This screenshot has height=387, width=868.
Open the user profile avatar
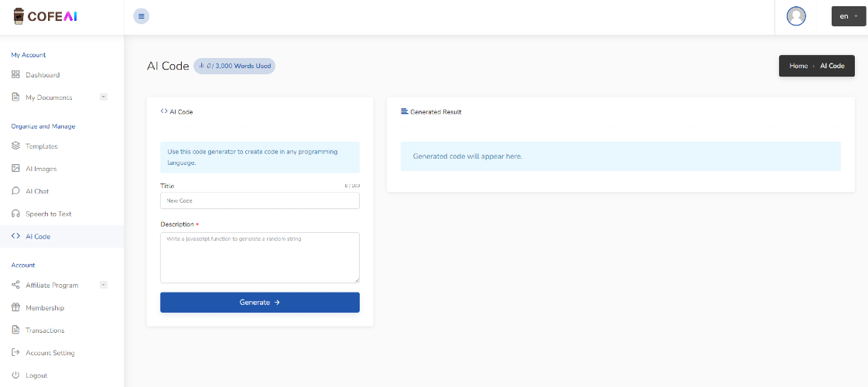(x=796, y=16)
